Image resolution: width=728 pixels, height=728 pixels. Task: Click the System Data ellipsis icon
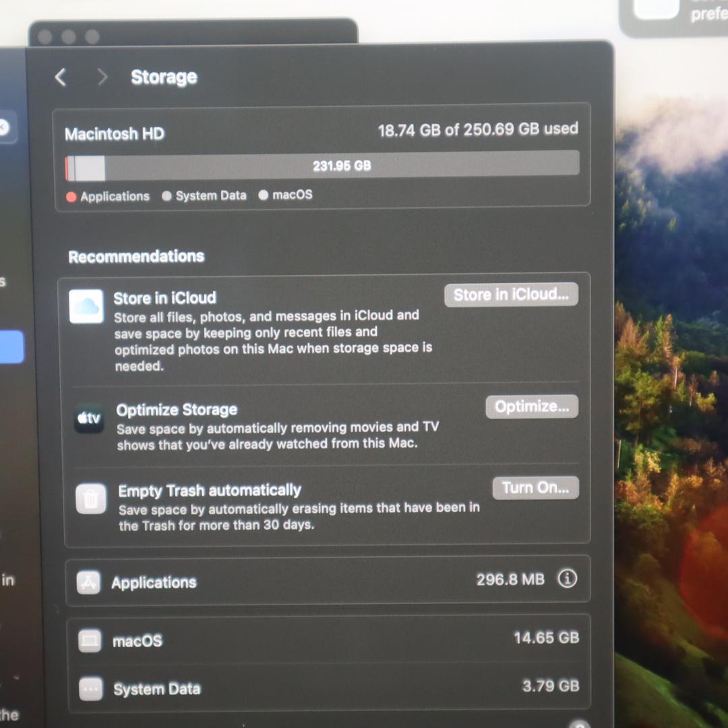click(x=91, y=688)
